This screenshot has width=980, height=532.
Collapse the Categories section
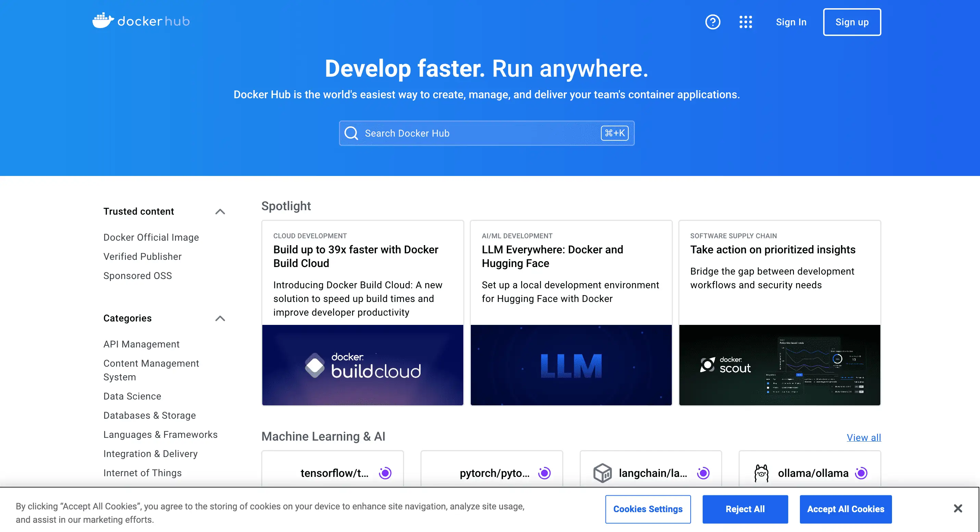pos(220,318)
